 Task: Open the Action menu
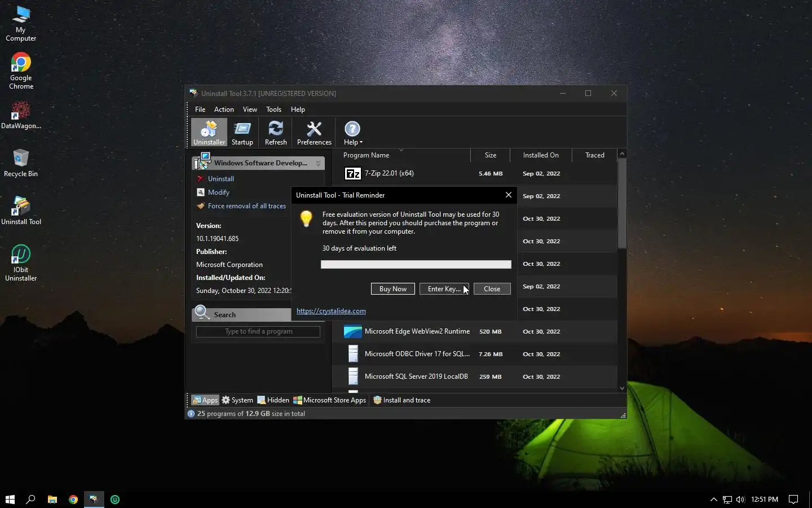[224, 110]
